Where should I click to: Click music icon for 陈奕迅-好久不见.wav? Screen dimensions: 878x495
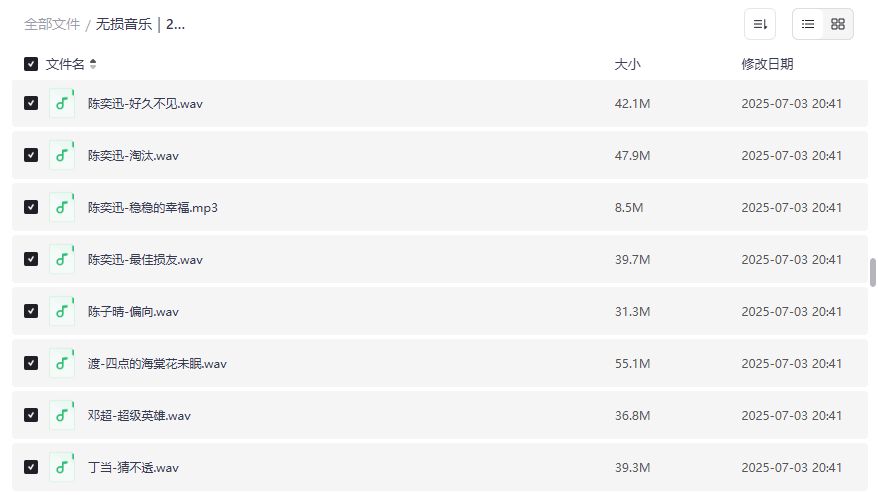pyautogui.click(x=62, y=103)
